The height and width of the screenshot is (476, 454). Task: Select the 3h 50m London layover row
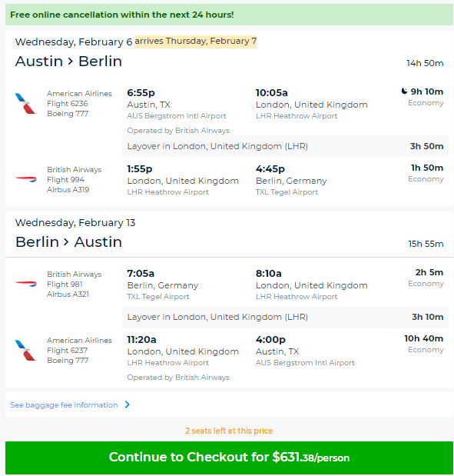tap(285, 146)
